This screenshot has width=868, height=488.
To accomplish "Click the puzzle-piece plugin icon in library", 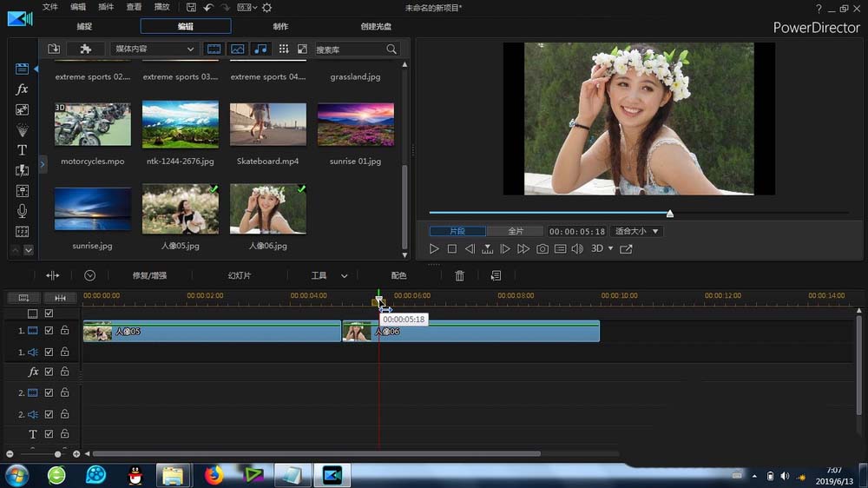I will coord(85,49).
